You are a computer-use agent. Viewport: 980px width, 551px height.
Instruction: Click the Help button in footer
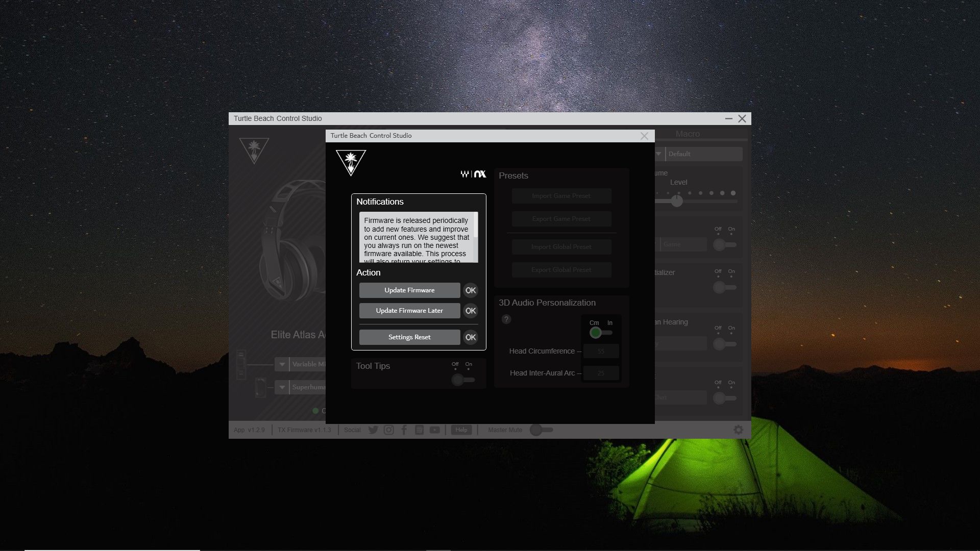461,430
